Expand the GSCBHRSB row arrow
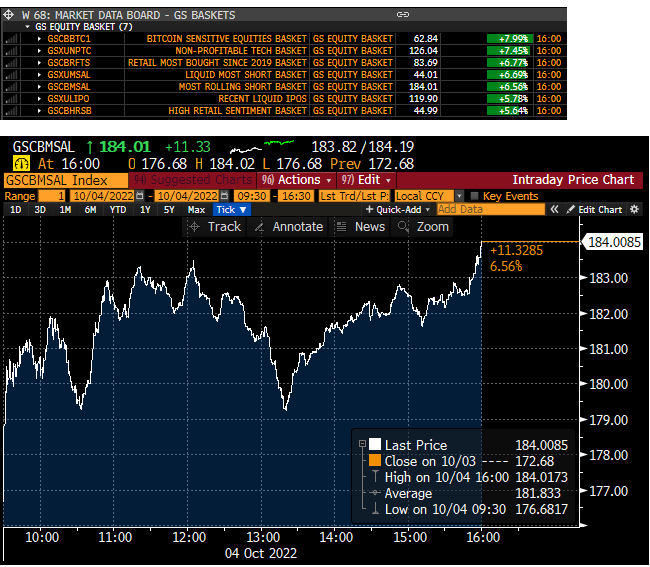Image resolution: width=650 pixels, height=567 pixels. click(x=39, y=111)
